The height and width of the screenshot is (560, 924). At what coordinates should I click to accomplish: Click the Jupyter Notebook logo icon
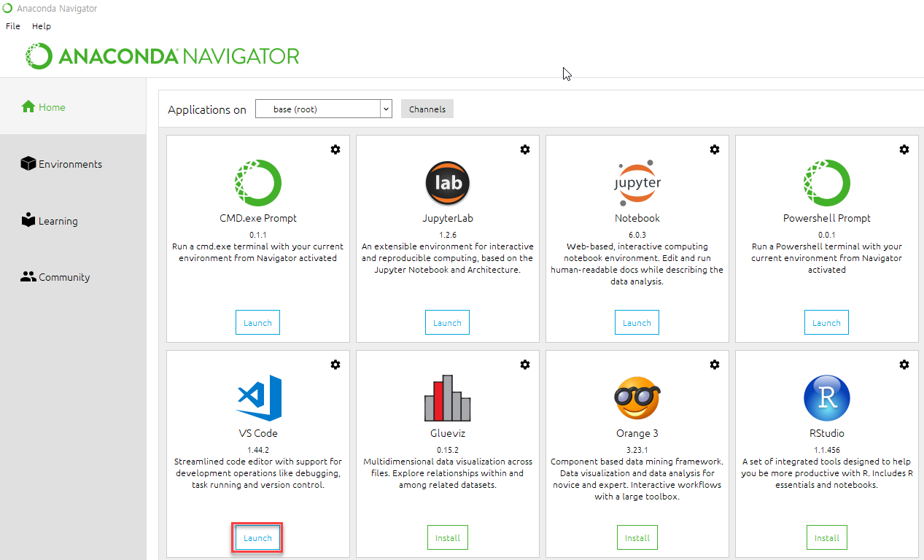click(637, 183)
